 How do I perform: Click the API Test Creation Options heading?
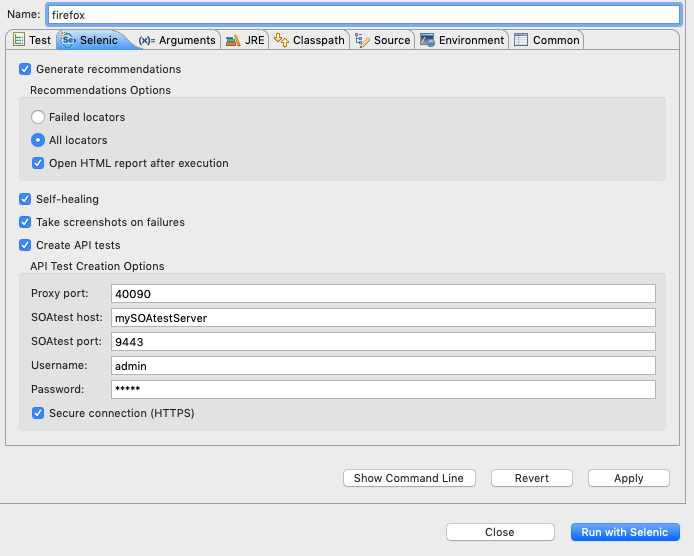click(97, 266)
